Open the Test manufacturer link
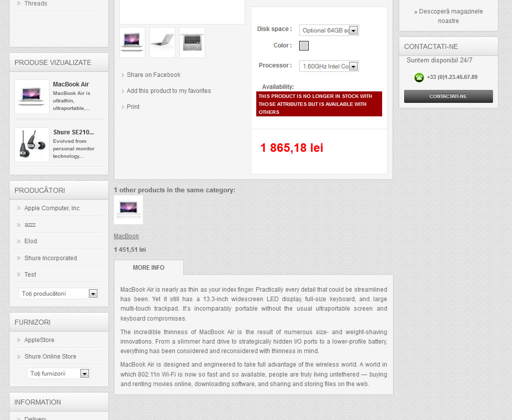The image size is (512, 420). click(30, 275)
